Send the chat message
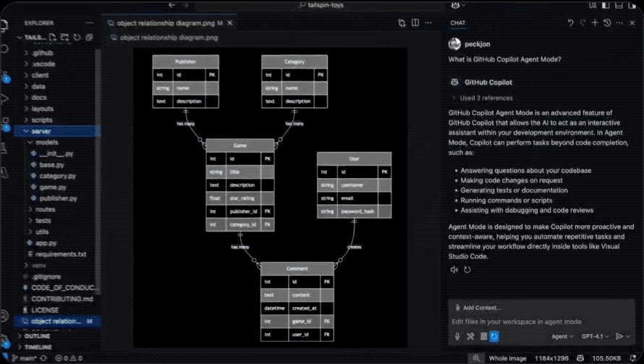This screenshot has width=644, height=364. point(619,337)
